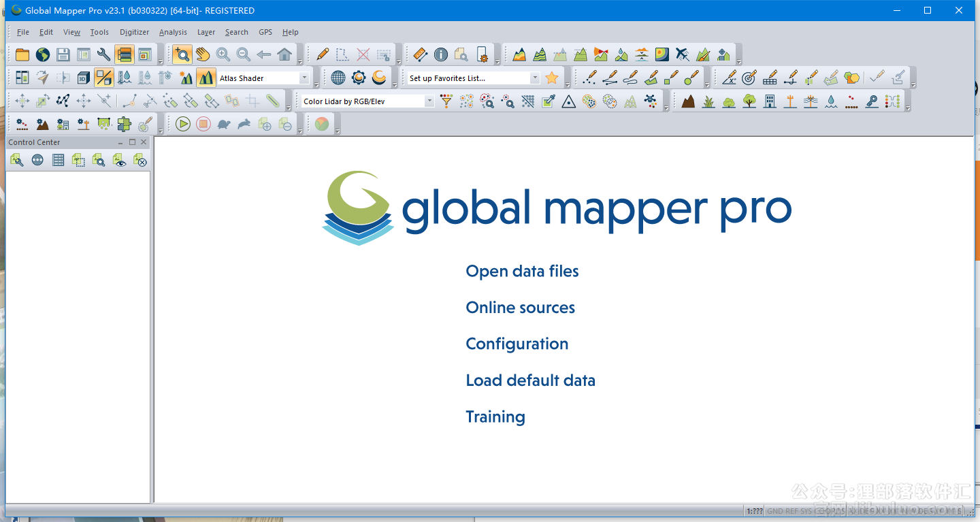Click the COGO pencil with angle icon
Viewport: 980px width, 522px height.
coord(729,78)
